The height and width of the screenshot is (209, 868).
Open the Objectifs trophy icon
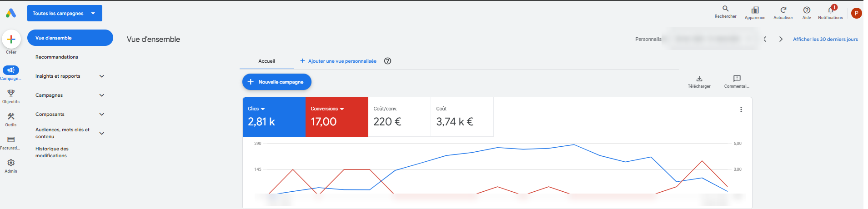[x=11, y=93]
